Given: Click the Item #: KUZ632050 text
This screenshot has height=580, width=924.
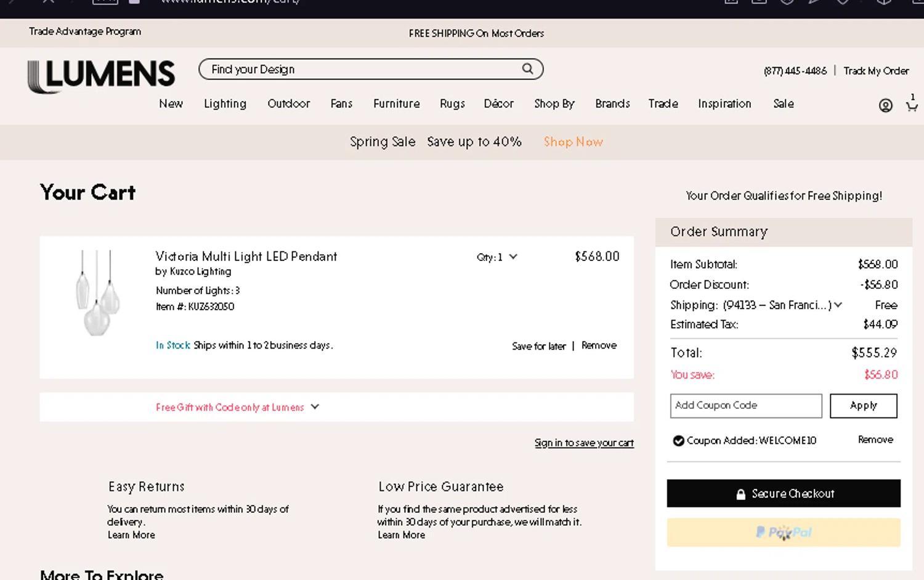Looking at the screenshot, I should tap(195, 307).
